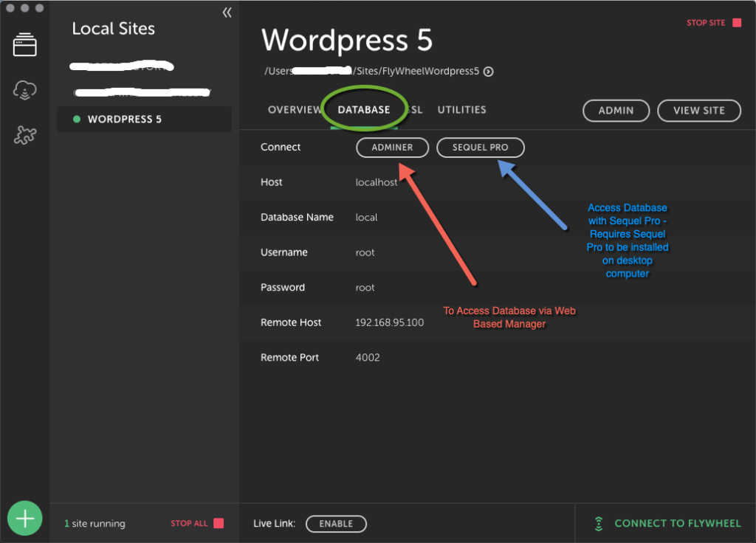
Task: Click the Database Name value local
Action: (x=366, y=218)
